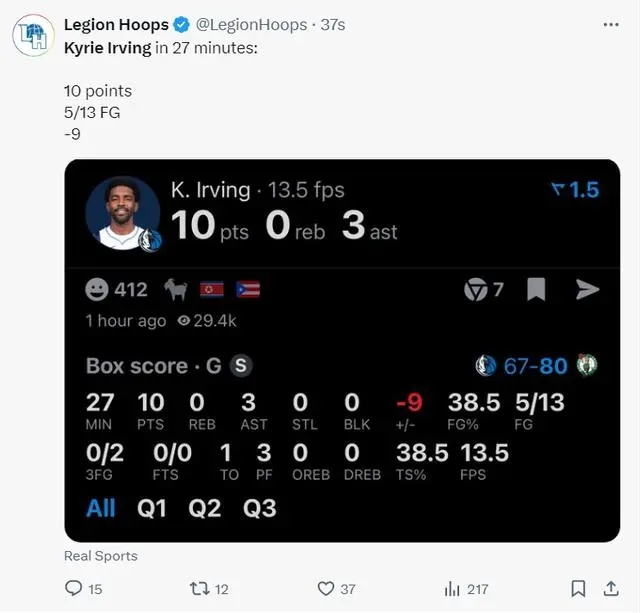Screen dimensions: 640x613
Task: Switch to the Q3 stats tab
Action: 260,509
